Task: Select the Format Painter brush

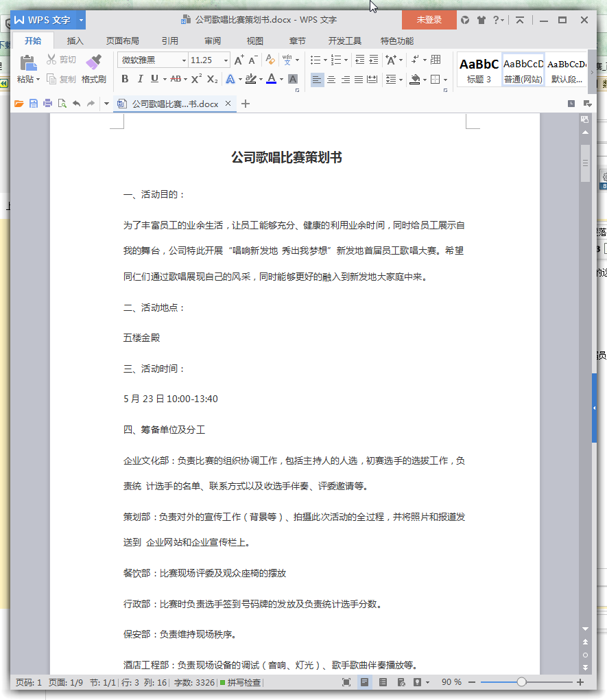Action: pyautogui.click(x=94, y=63)
